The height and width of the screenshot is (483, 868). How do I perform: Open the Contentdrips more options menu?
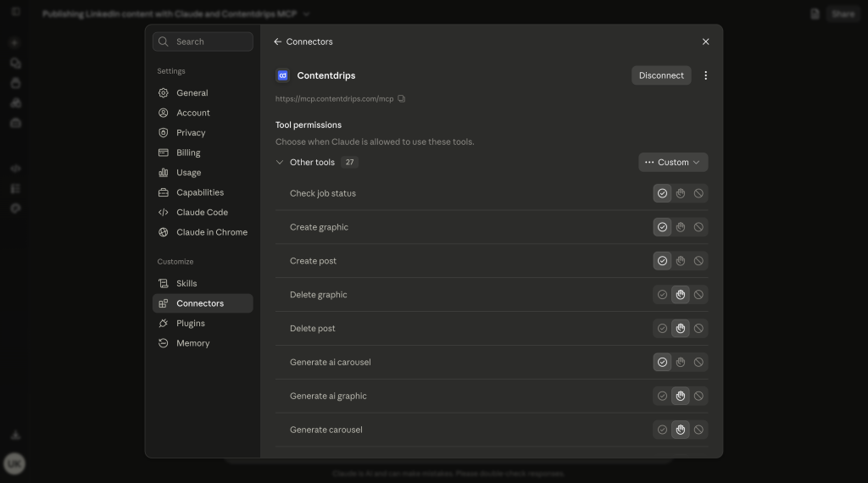tap(705, 75)
